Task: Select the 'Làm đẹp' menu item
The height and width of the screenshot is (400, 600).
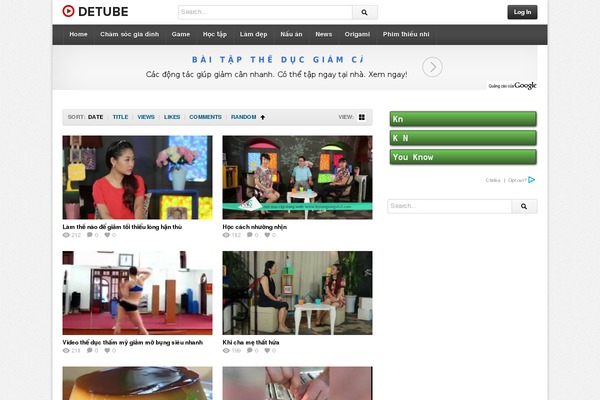Action: (x=253, y=34)
